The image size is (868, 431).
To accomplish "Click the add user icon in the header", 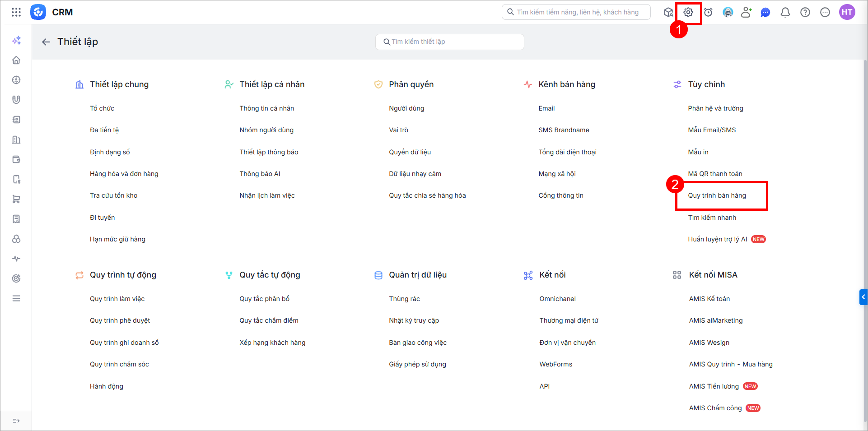I will click(747, 12).
